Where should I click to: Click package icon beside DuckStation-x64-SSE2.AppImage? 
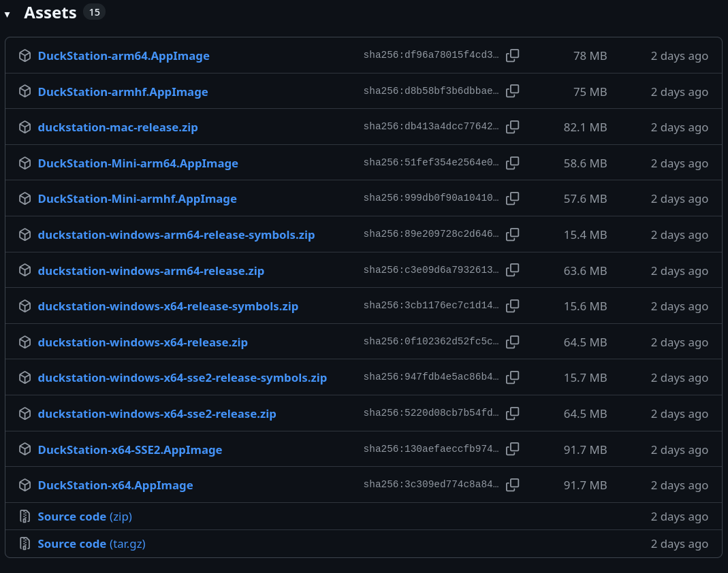point(25,449)
